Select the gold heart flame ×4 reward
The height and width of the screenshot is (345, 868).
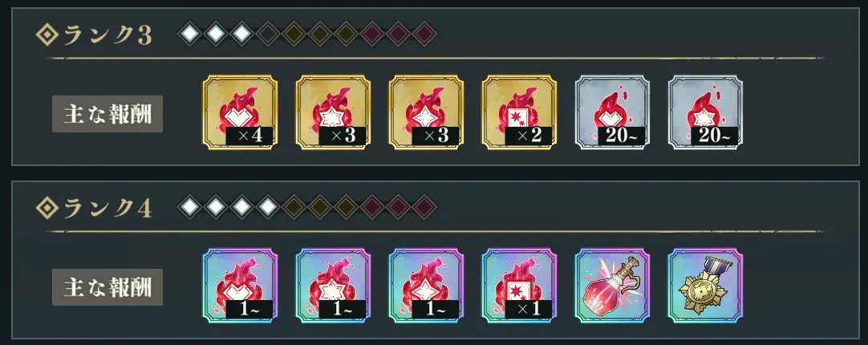tap(240, 113)
